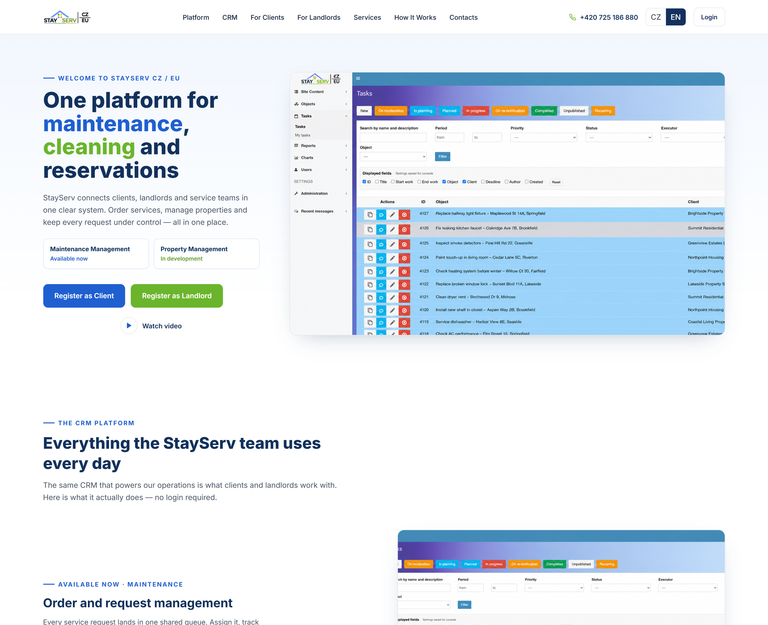This screenshot has height=625, width=768.
Task: Open the Services menu item
Action: (367, 17)
